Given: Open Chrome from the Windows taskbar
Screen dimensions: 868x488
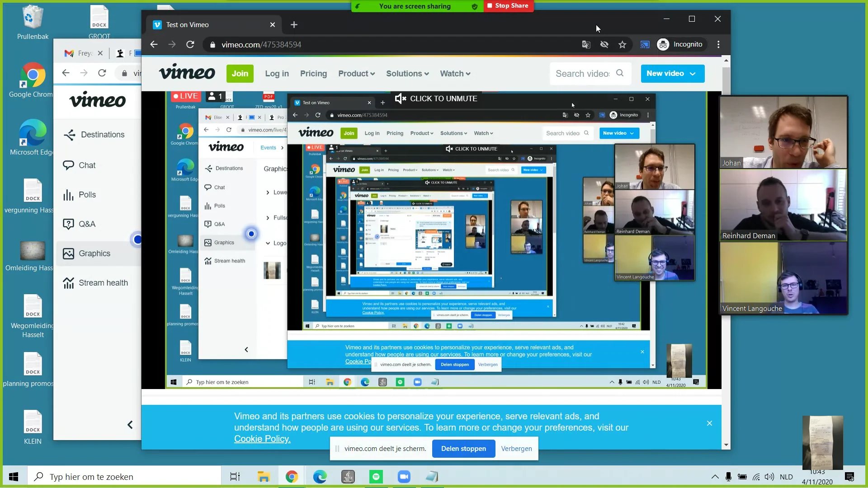Looking at the screenshot, I should click(x=292, y=477).
